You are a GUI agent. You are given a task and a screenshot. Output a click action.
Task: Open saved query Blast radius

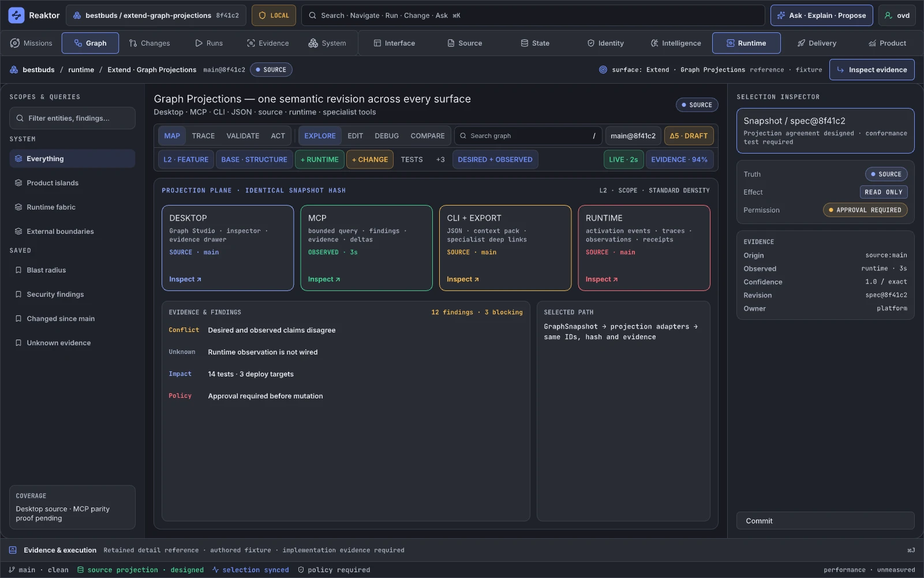pos(72,270)
